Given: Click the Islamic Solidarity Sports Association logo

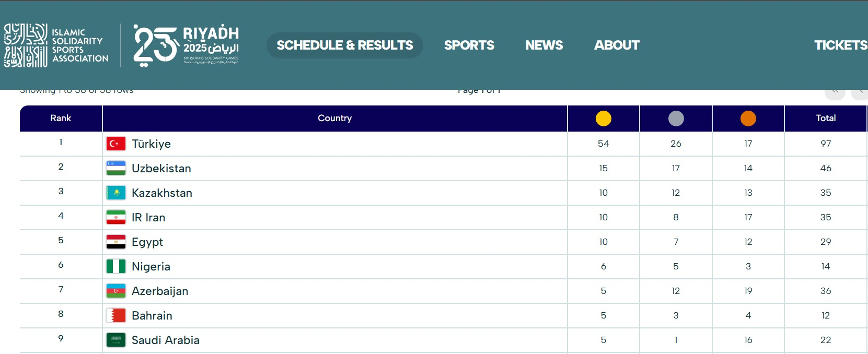Looking at the screenshot, I should coord(56,45).
